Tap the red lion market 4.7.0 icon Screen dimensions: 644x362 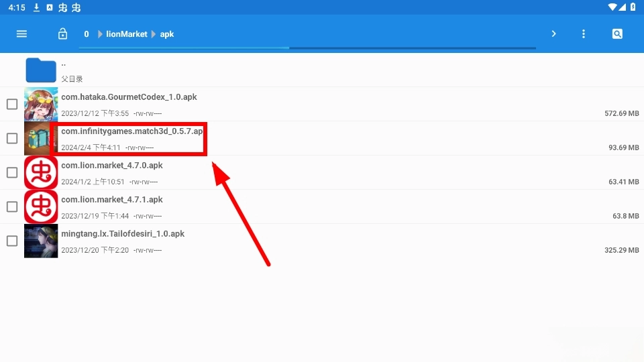pyautogui.click(x=41, y=173)
